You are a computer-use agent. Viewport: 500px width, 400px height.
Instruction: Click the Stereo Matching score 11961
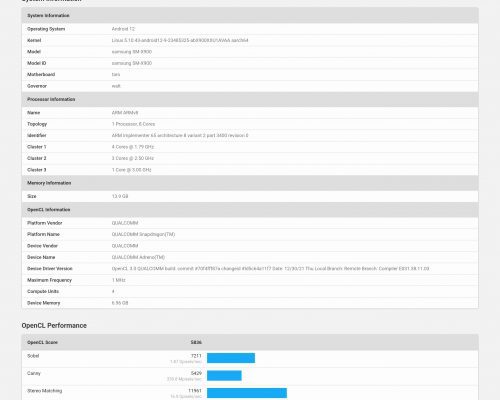[x=195, y=391]
